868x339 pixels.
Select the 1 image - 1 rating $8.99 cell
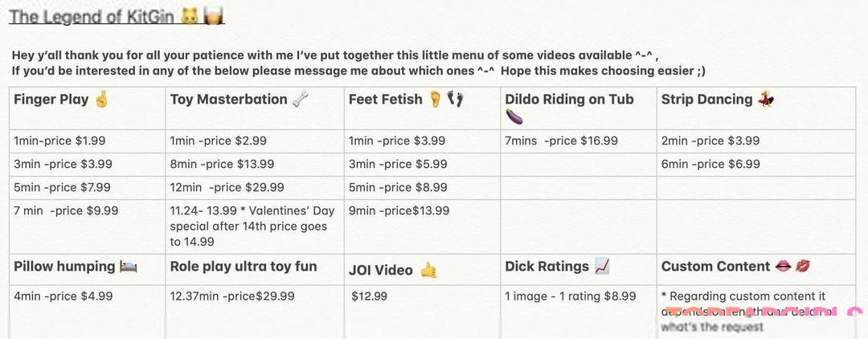coord(570,296)
